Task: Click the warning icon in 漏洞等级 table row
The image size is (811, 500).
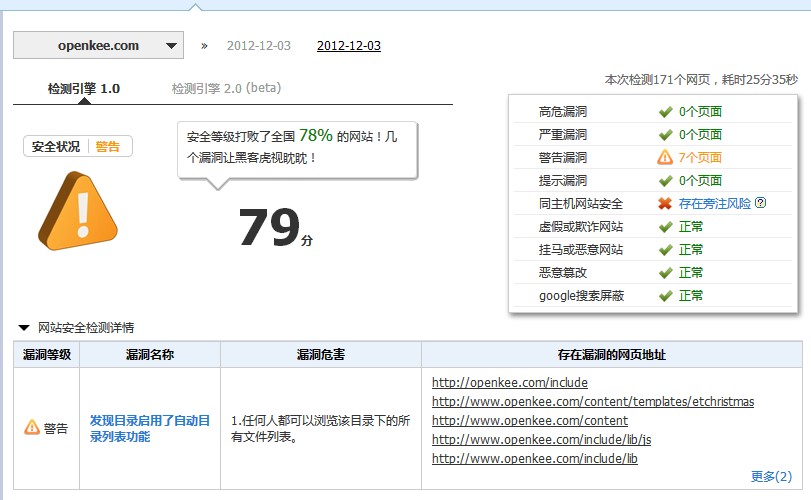Action: 32,428
